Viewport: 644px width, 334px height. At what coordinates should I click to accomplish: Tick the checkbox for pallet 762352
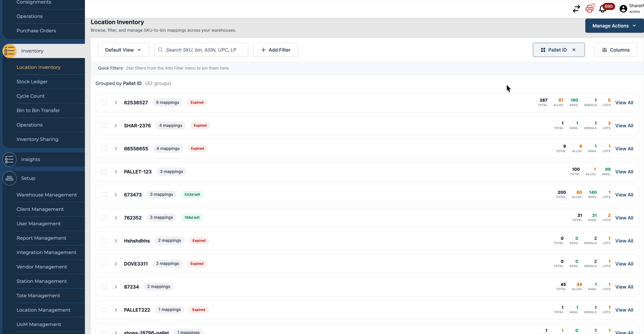click(x=104, y=218)
